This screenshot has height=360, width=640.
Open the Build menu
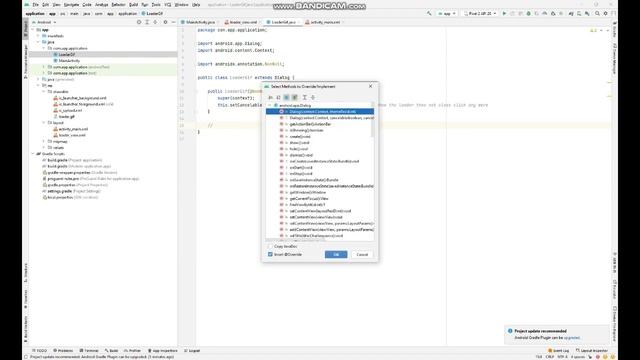coord(133,5)
